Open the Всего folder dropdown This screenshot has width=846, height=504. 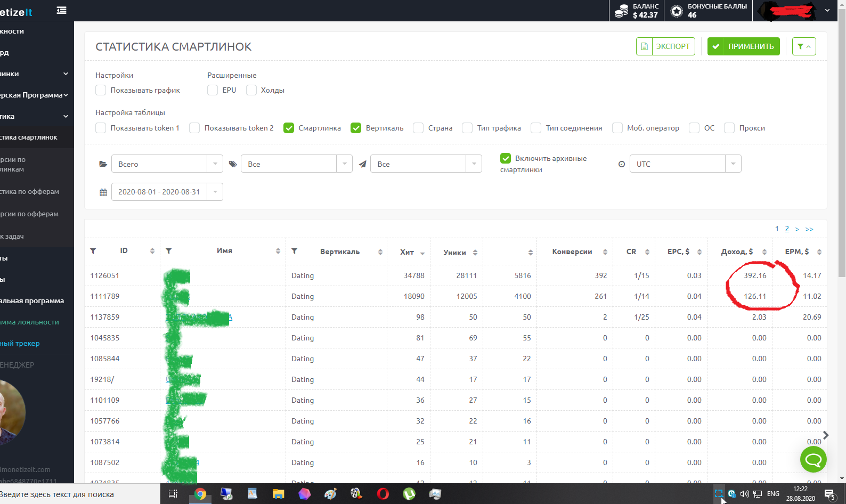pyautogui.click(x=167, y=164)
